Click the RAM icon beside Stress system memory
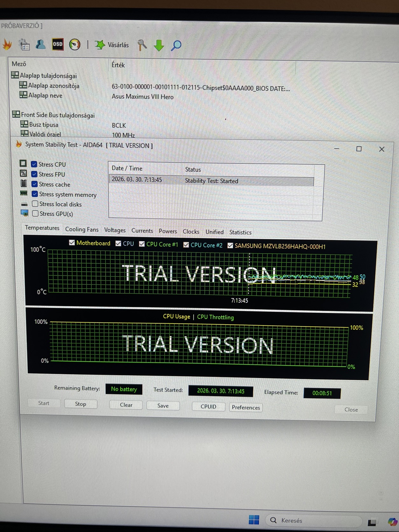399x532 pixels. point(24,193)
